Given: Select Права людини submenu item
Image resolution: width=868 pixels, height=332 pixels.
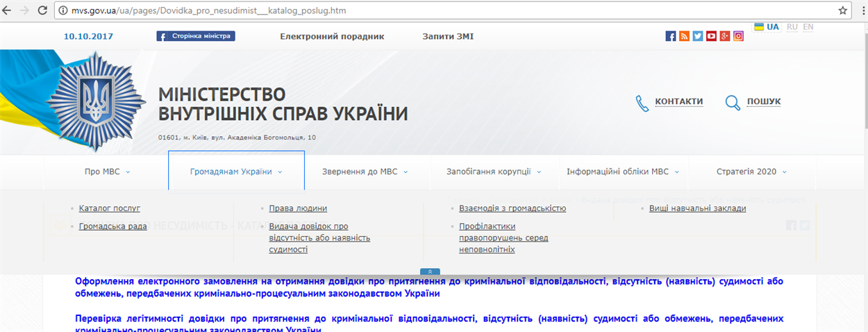Looking at the screenshot, I should [x=298, y=208].
